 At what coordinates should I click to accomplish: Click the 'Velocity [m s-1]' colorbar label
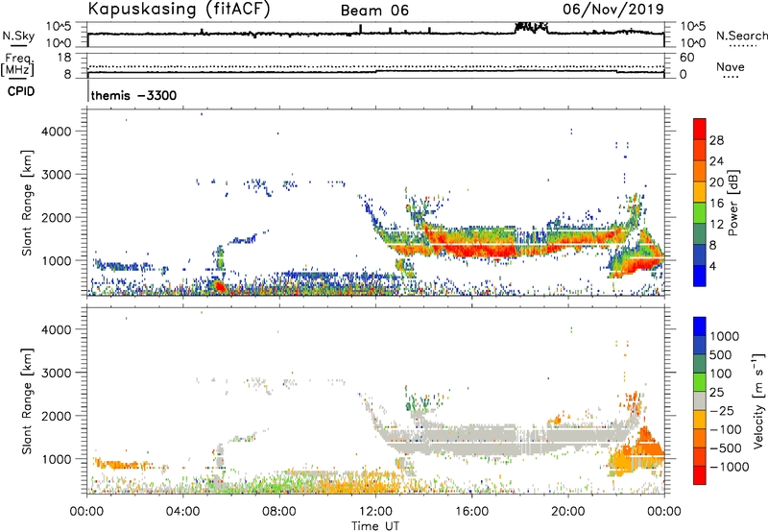757,400
